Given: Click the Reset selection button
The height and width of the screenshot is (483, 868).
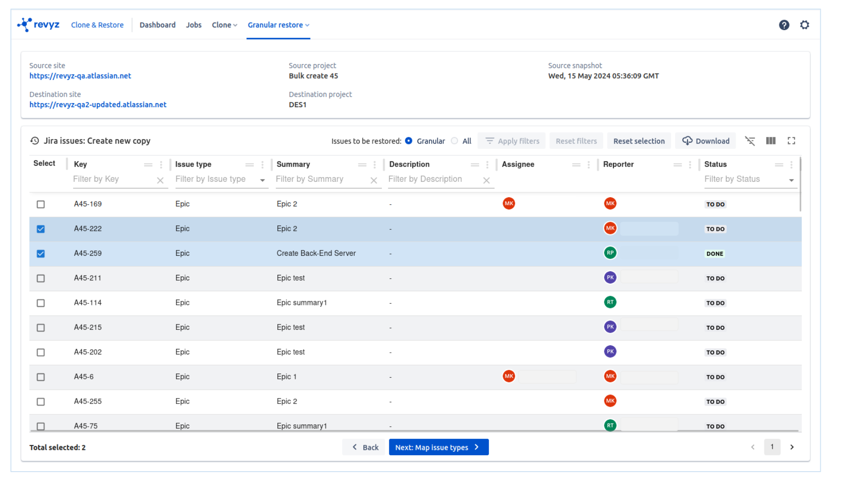Looking at the screenshot, I should point(639,141).
